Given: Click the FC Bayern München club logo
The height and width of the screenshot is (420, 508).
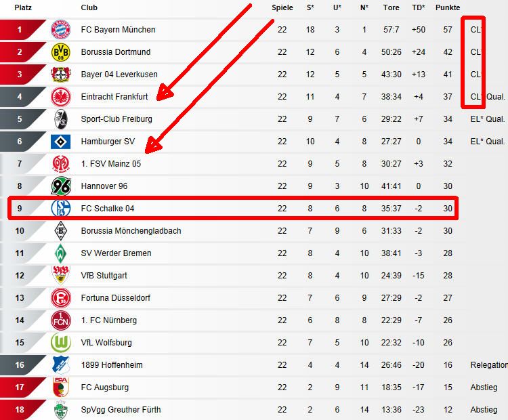Looking at the screenshot, I should (x=60, y=30).
